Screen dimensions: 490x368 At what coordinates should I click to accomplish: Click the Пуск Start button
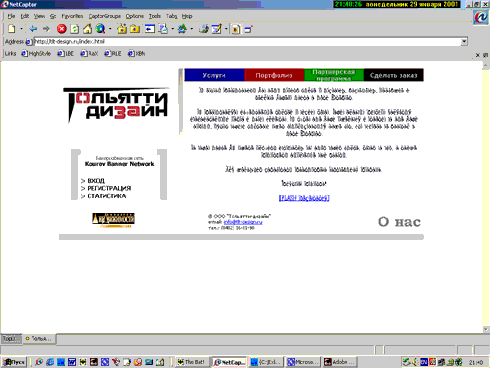point(14,362)
